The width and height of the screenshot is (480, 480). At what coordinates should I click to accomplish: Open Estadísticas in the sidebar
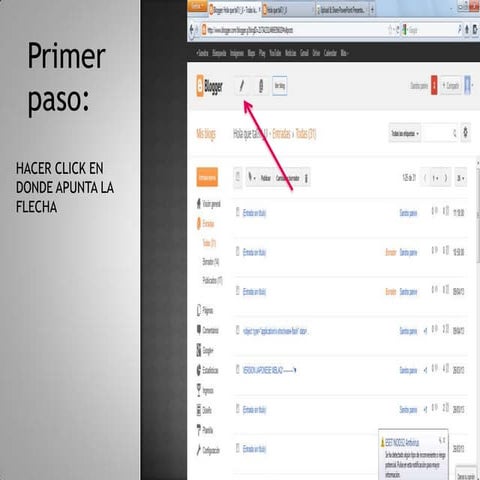click(x=208, y=370)
